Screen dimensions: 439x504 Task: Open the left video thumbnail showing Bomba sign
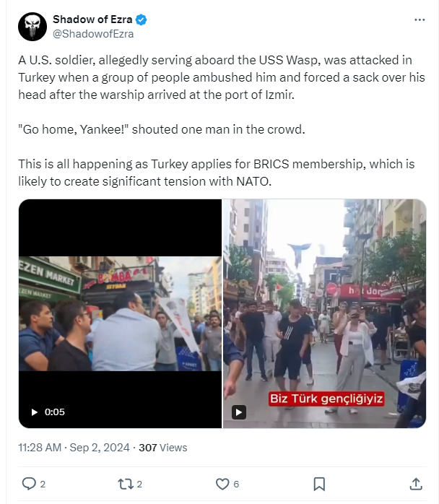click(120, 313)
